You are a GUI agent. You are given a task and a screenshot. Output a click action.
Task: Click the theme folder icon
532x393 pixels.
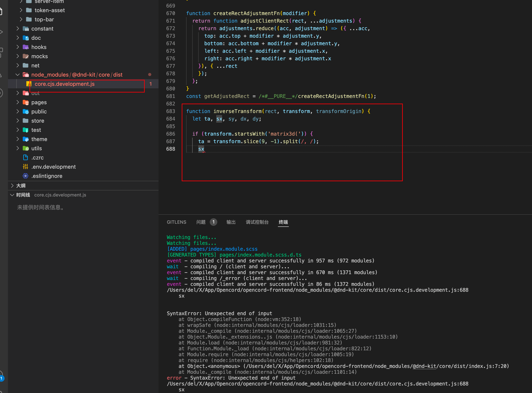tap(26, 139)
